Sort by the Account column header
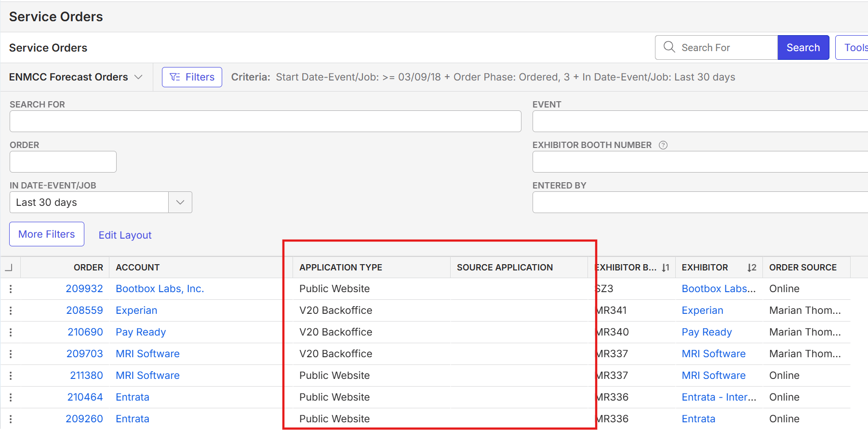Image resolution: width=868 pixels, height=430 pixels. coord(138,268)
